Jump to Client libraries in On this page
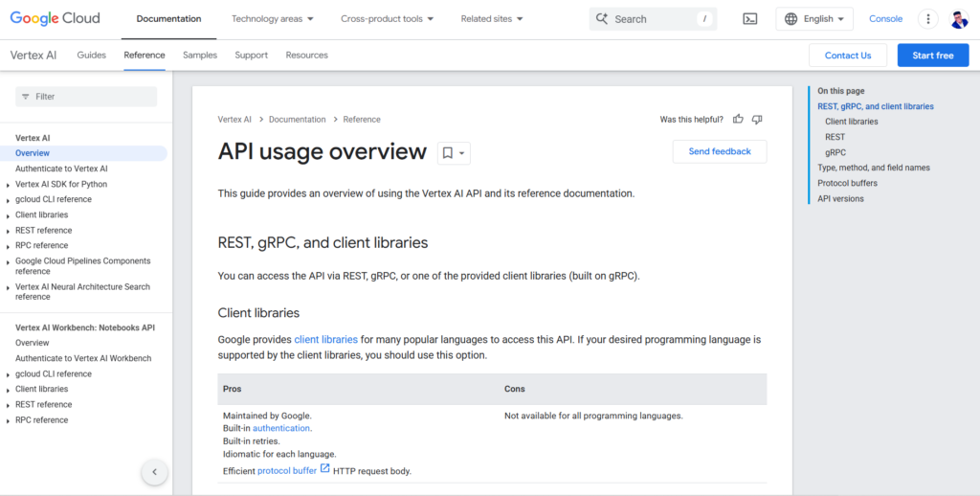The width and height of the screenshot is (980, 496). [851, 122]
